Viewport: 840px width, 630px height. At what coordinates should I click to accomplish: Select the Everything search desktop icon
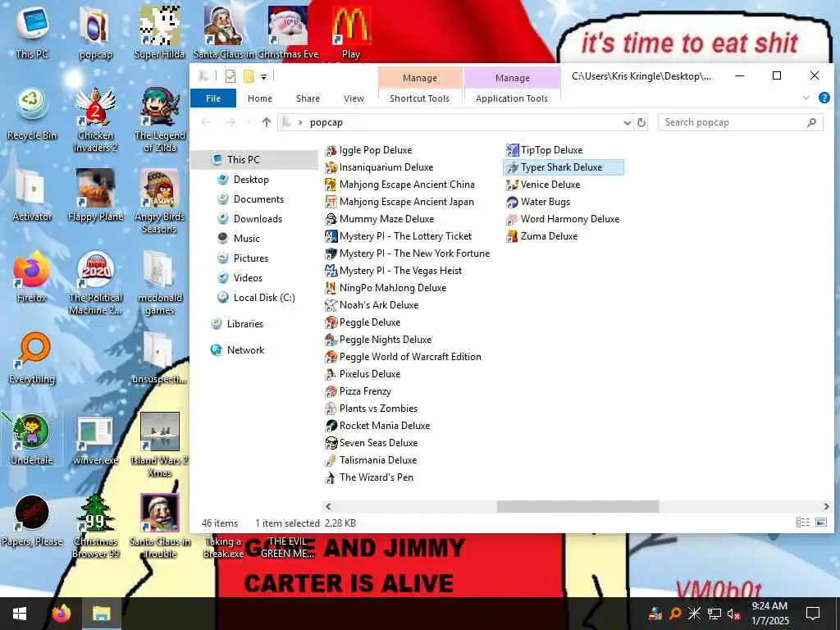(32, 358)
